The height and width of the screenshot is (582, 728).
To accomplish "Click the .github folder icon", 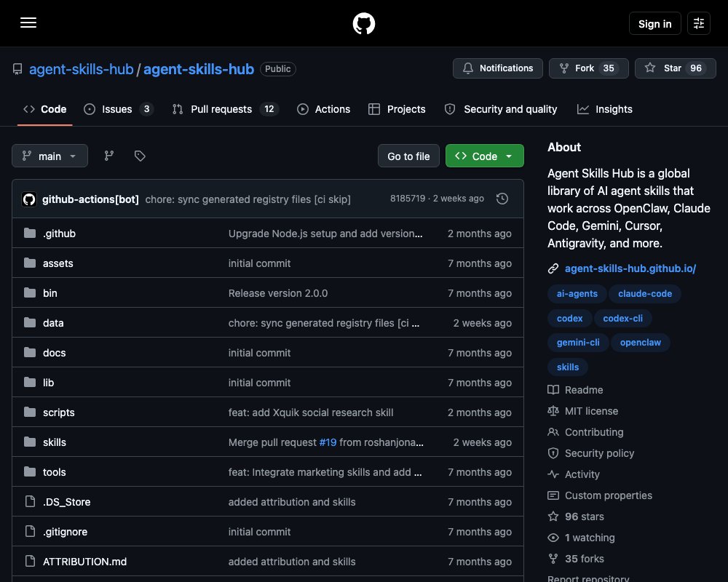I will pyautogui.click(x=30, y=233).
